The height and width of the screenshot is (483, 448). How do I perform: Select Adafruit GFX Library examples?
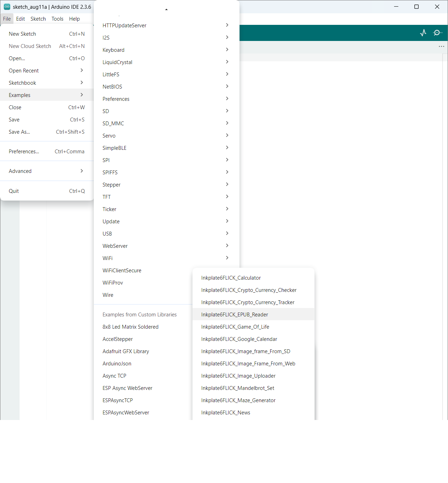click(126, 351)
